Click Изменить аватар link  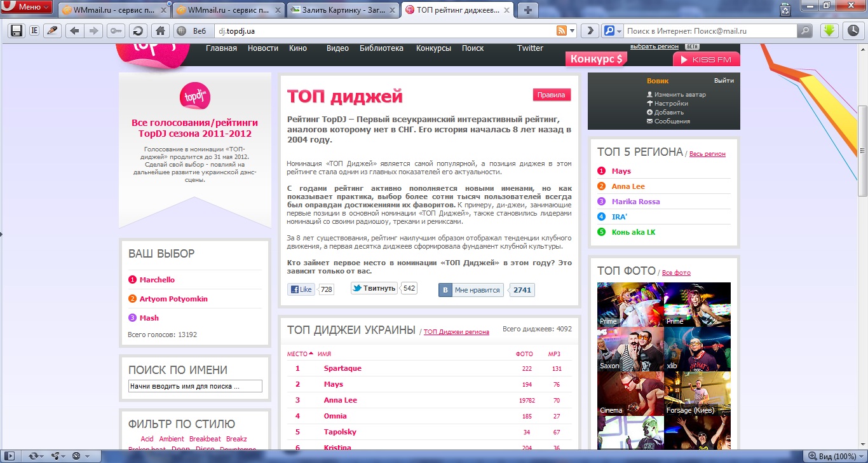[x=680, y=95]
